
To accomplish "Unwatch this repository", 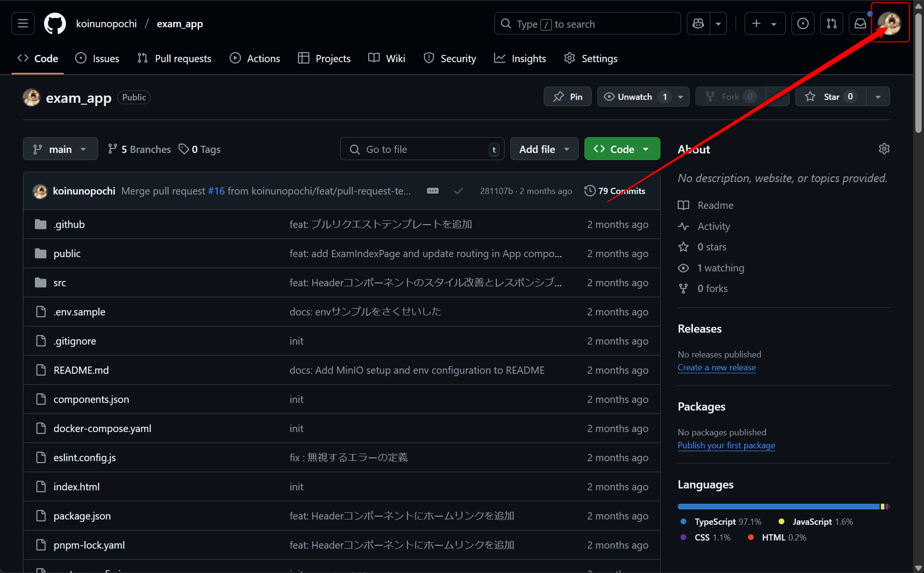I will tap(634, 96).
